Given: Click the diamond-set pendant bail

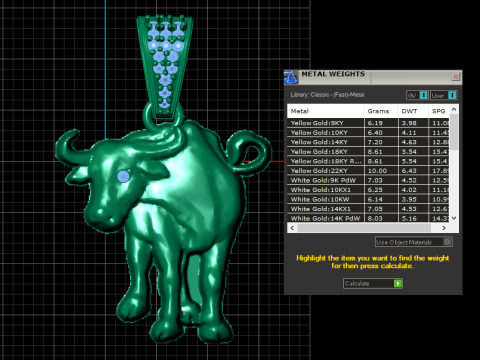Looking at the screenshot, I should click(x=165, y=67).
